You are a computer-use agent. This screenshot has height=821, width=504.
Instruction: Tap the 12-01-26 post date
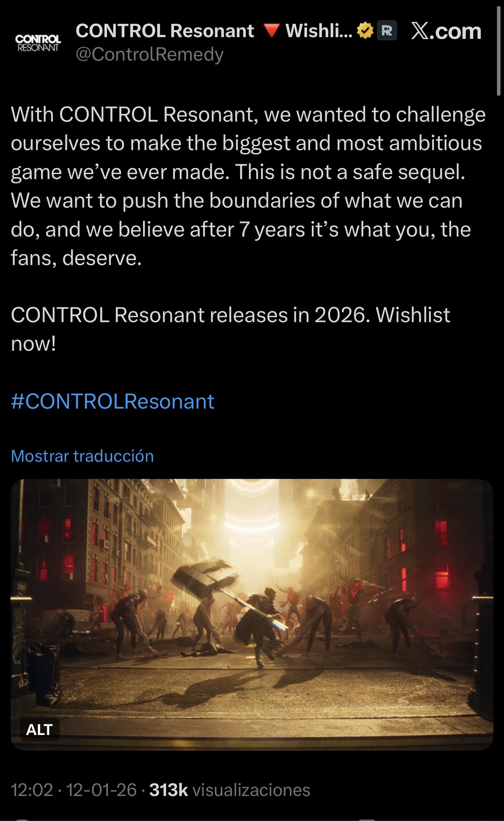[x=102, y=790]
